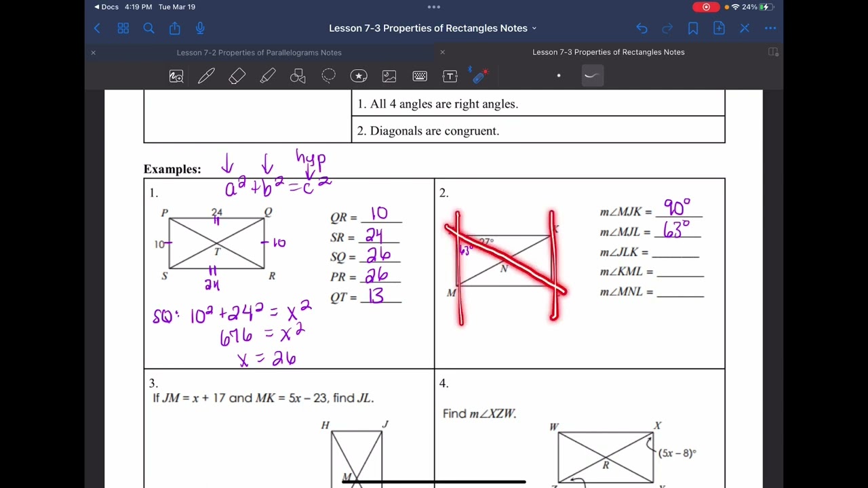Select the Text box tool
Image resolution: width=868 pixels, height=488 pixels.
point(450,77)
